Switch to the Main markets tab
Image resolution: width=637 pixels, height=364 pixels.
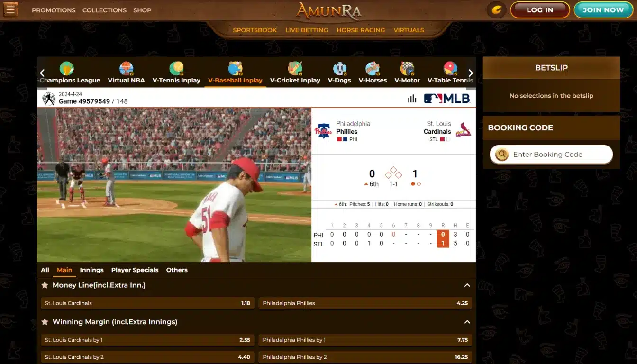64,270
